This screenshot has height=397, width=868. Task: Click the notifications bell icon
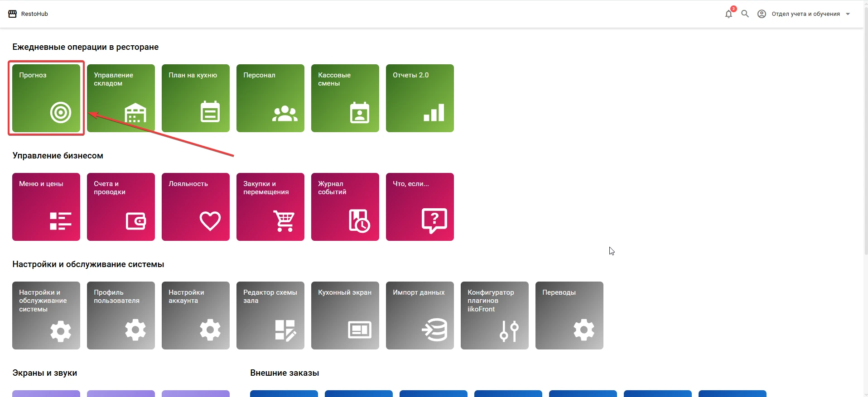coord(728,14)
